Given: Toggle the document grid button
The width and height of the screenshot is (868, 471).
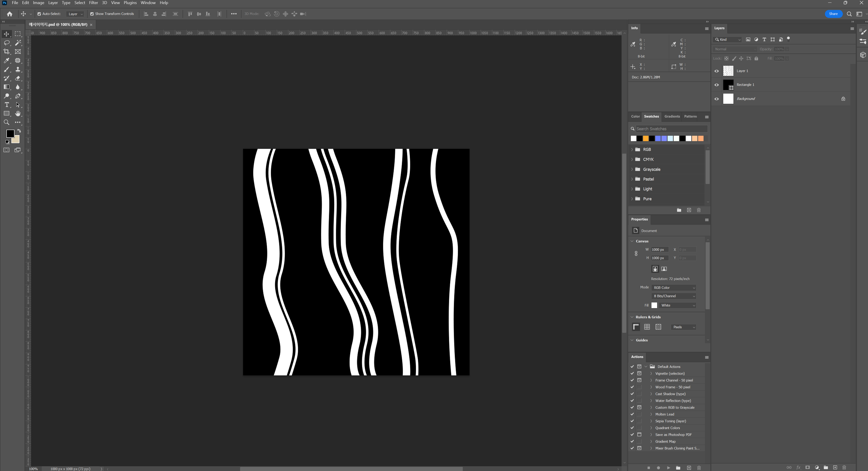Looking at the screenshot, I should point(647,327).
